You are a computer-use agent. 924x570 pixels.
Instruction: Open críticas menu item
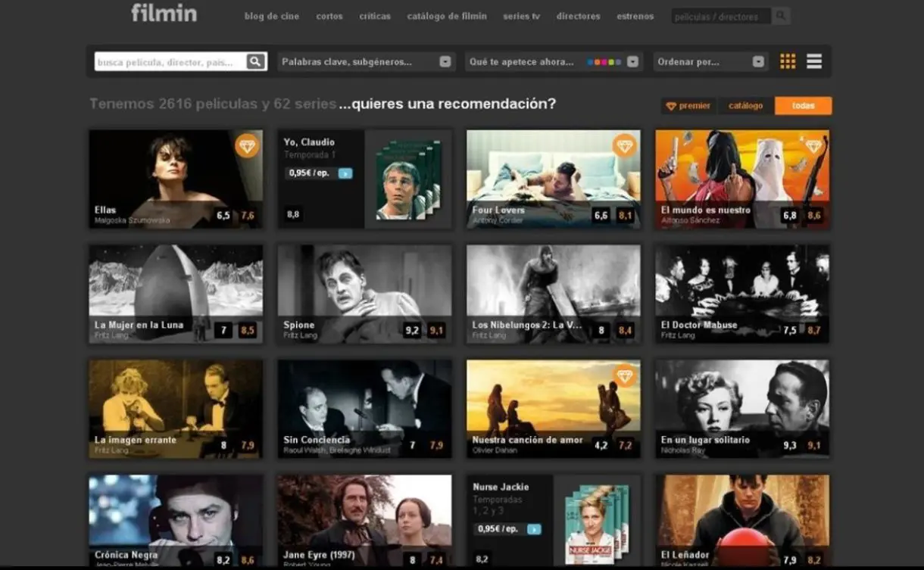tap(375, 16)
